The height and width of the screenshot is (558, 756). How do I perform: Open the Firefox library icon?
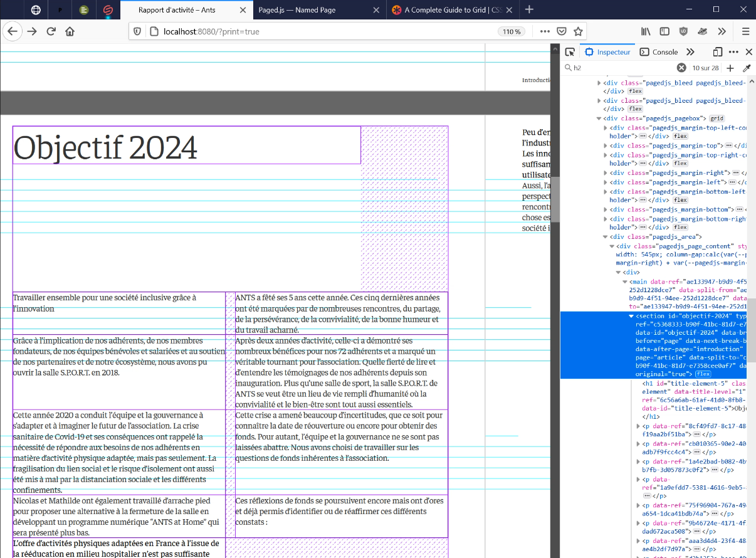pos(646,31)
